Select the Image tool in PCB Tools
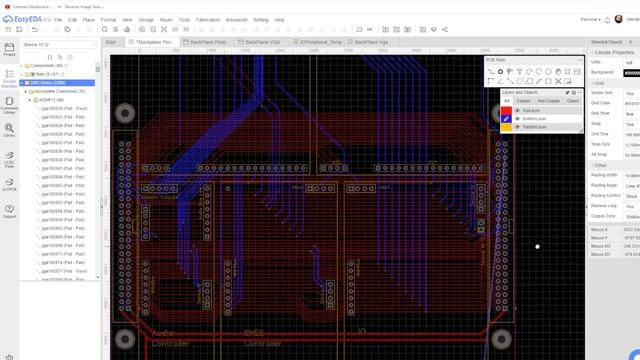The width and height of the screenshot is (640, 360). click(577, 71)
